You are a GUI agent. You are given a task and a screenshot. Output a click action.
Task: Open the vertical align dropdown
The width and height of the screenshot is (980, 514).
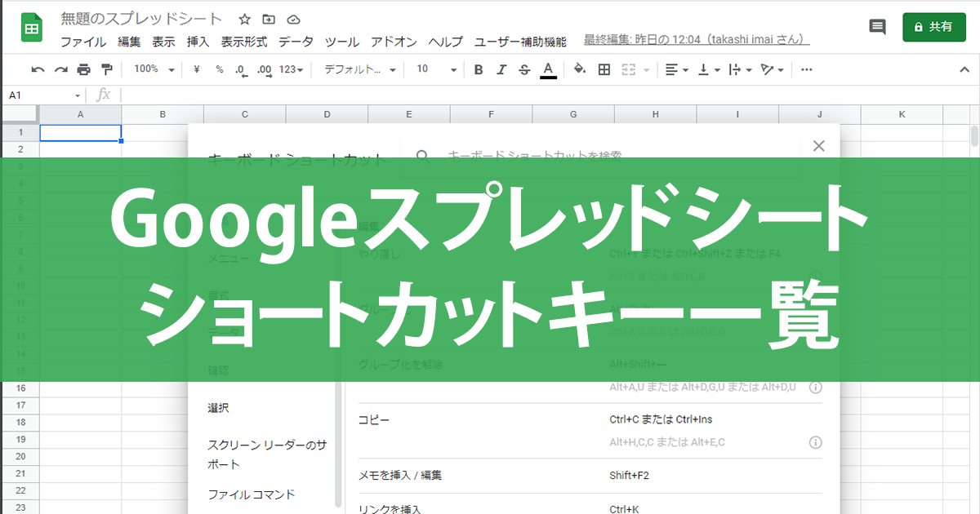coord(709,70)
